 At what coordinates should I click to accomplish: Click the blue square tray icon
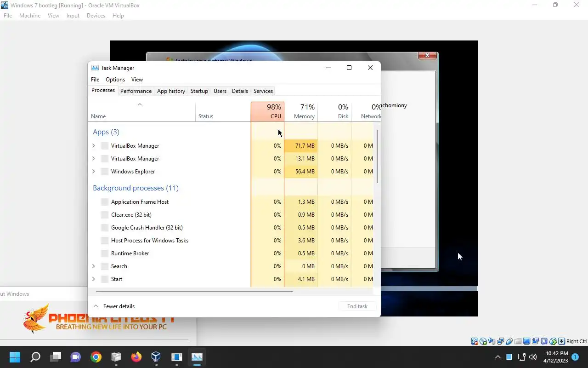pos(509,357)
